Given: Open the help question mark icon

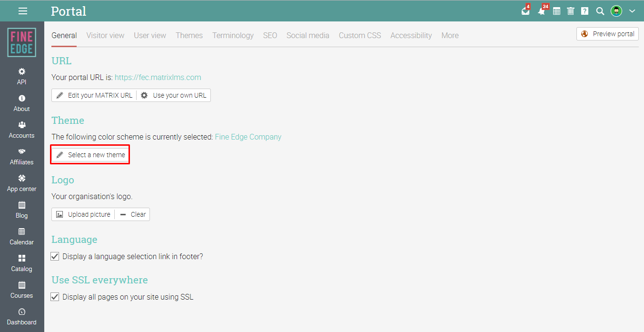Looking at the screenshot, I should click(585, 11).
